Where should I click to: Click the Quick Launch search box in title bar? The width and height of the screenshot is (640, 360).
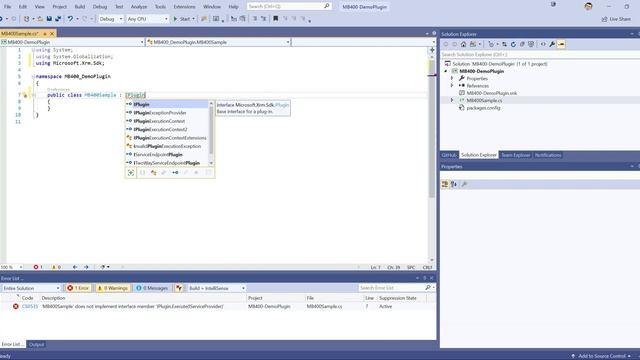point(289,7)
